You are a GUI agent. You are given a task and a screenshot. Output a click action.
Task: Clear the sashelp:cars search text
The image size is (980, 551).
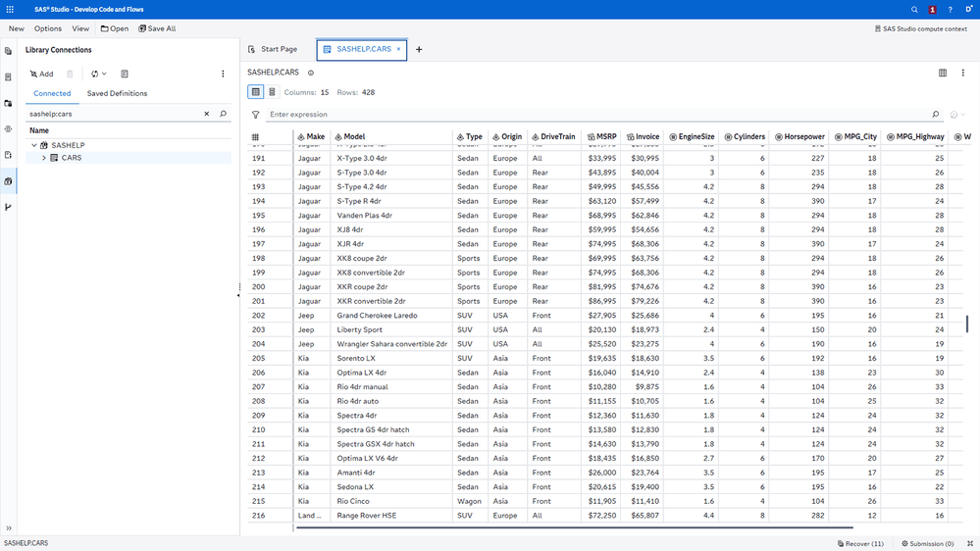(207, 114)
